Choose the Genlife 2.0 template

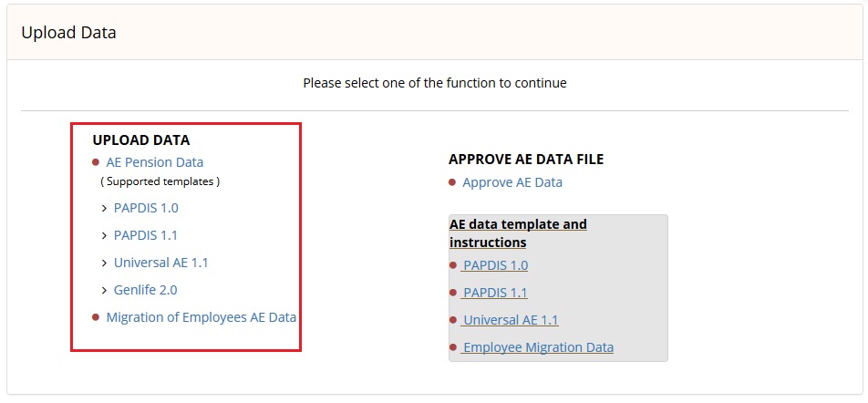(x=146, y=290)
